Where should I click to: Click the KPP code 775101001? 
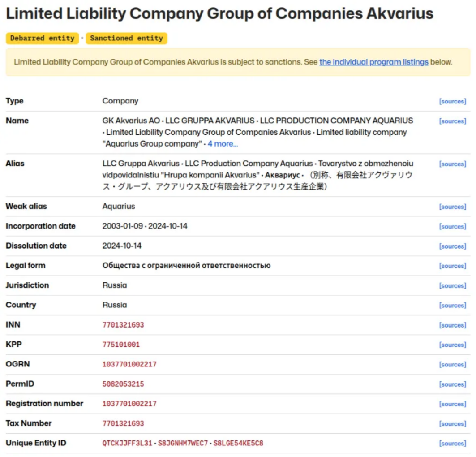click(x=121, y=345)
